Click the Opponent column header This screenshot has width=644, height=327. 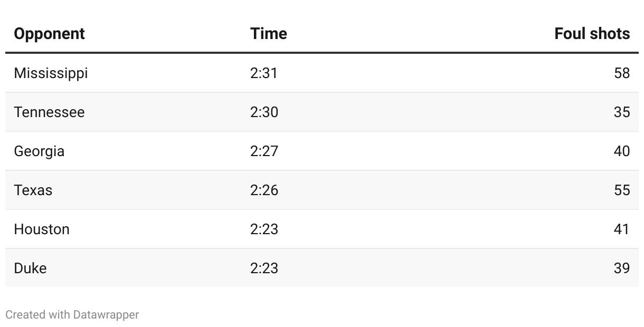tap(49, 34)
